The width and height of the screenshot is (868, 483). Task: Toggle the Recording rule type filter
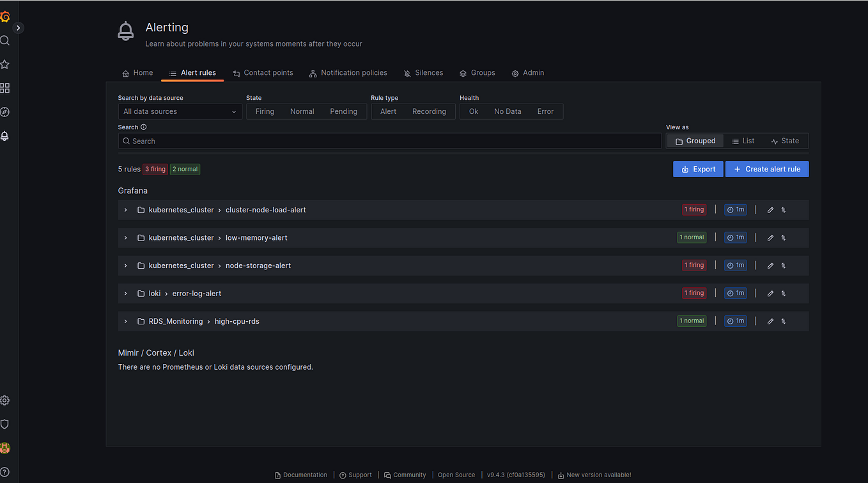[x=429, y=111]
